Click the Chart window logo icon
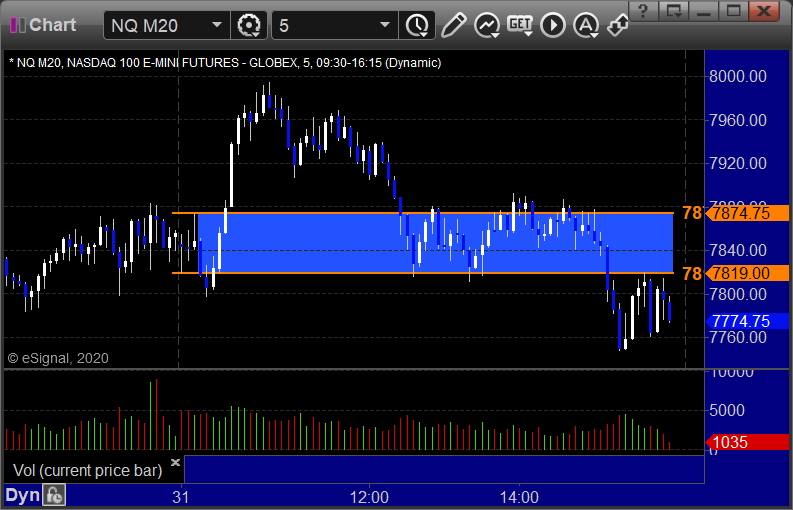Screen dimensions: 793x510 point(18,25)
